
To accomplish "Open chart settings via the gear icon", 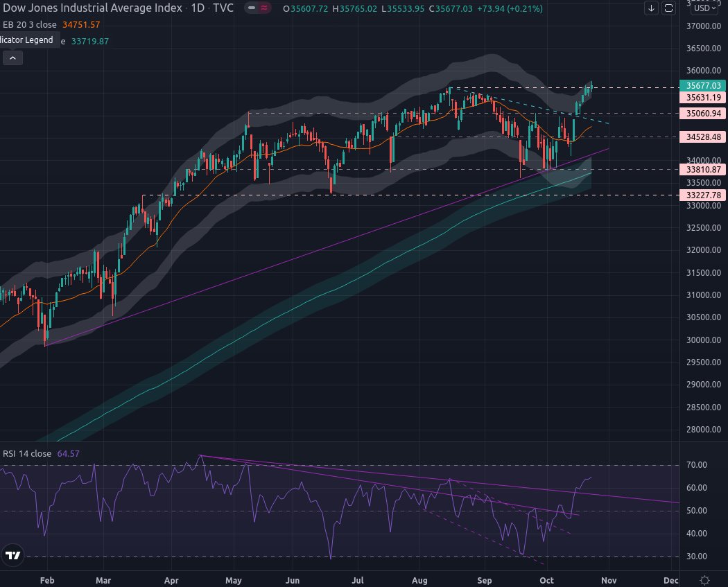I will pos(704,580).
